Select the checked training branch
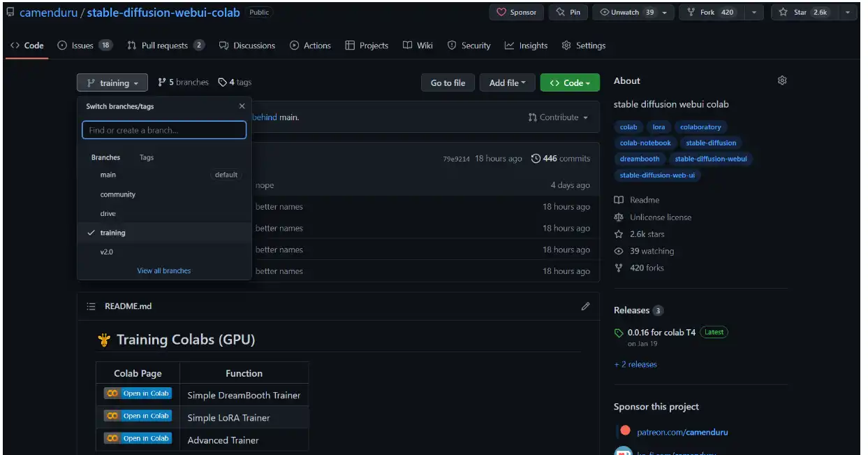 [x=164, y=233]
